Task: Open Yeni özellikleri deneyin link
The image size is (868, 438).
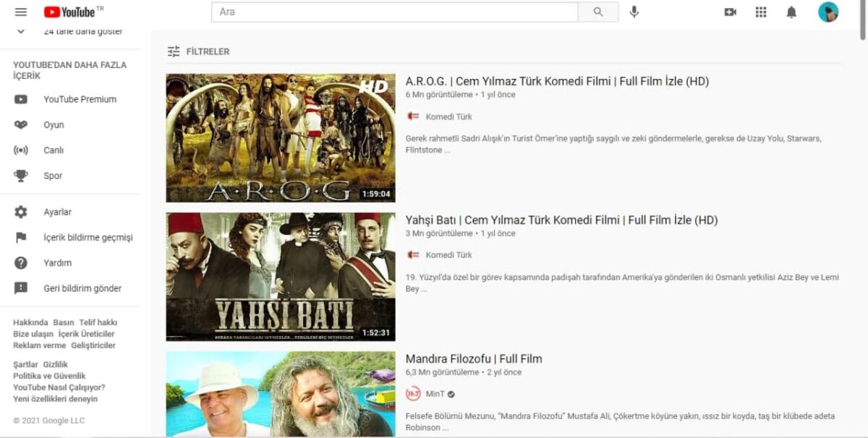Action: [55, 399]
